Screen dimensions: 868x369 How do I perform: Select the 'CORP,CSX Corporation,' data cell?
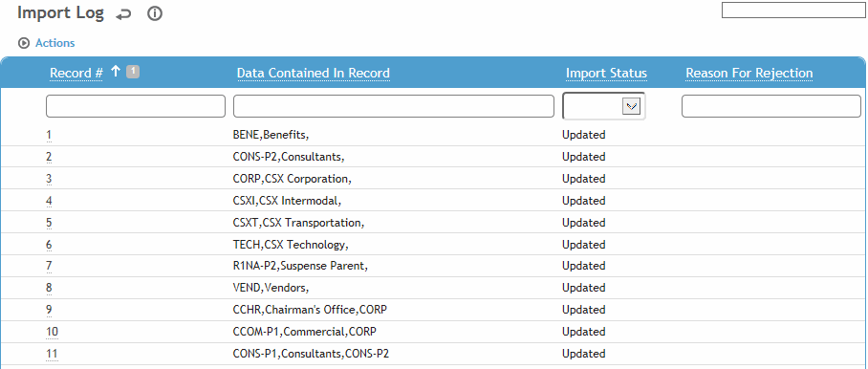[293, 179]
